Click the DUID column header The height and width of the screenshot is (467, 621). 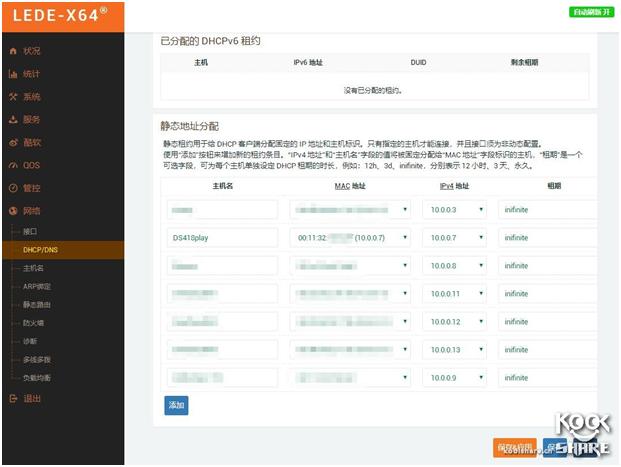(418, 63)
